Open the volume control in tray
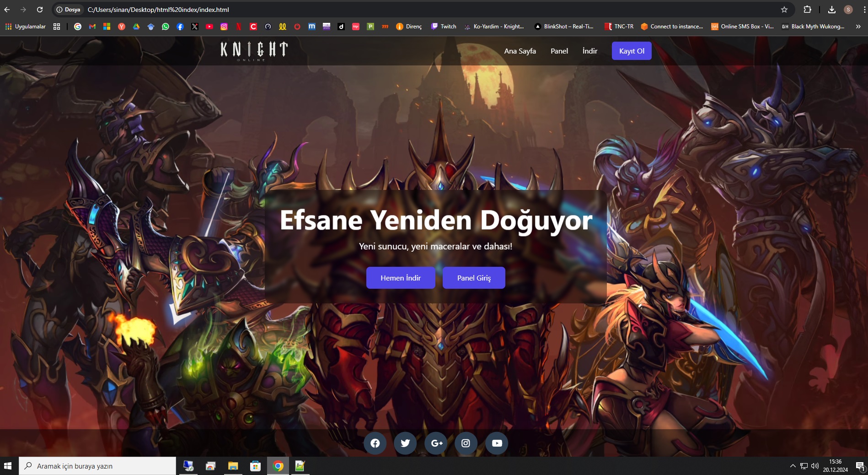The width and height of the screenshot is (868, 475). pos(814,466)
